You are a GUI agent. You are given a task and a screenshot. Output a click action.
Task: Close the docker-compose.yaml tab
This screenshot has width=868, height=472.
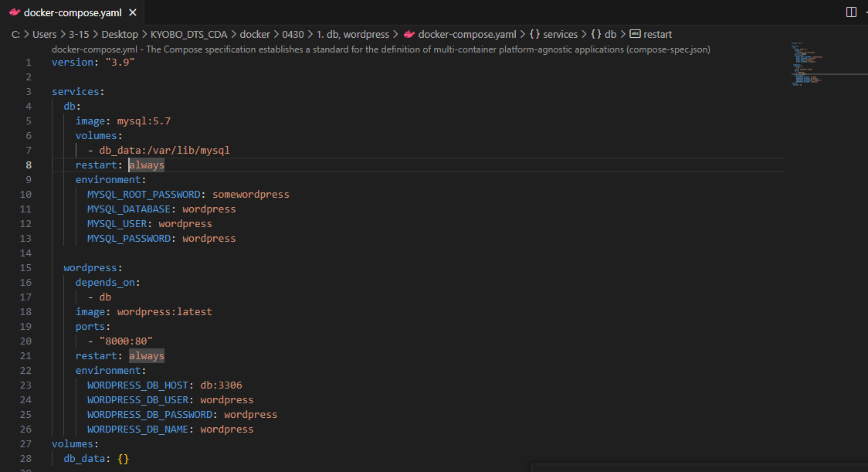[x=132, y=12]
